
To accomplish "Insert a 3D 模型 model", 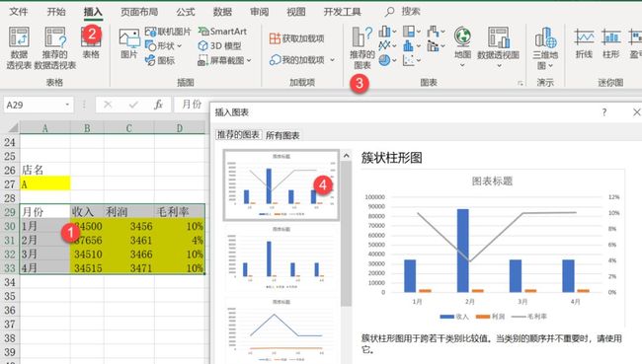I will point(219,45).
